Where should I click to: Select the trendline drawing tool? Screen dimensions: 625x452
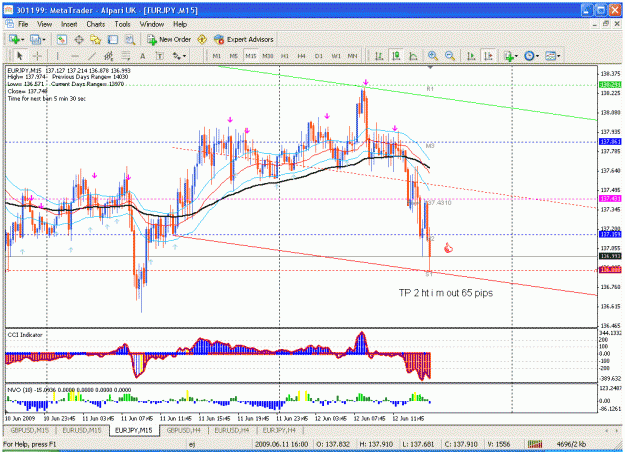click(x=92, y=56)
